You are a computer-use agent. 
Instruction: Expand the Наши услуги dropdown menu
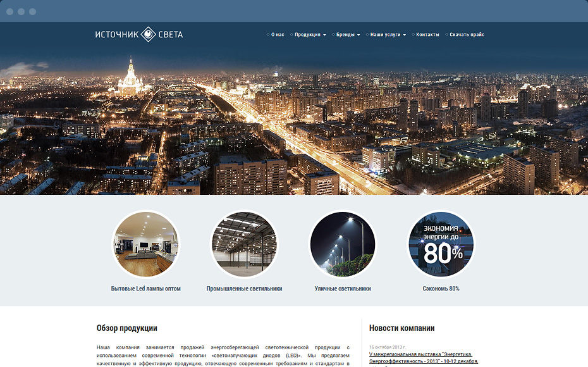point(388,35)
